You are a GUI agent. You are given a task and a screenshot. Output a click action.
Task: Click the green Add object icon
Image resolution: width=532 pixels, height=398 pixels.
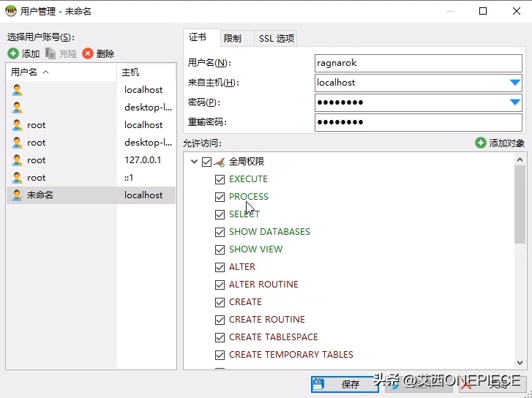click(x=480, y=143)
